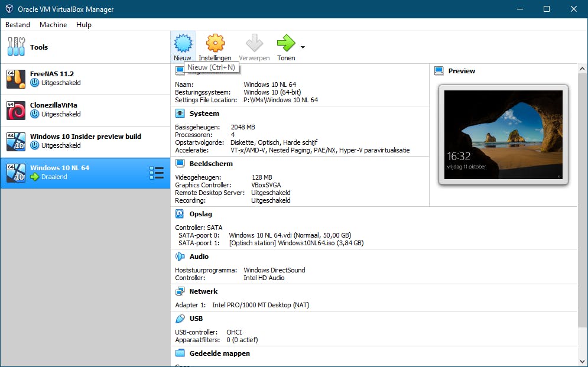The image size is (588, 367).
Task: Click the green Draaiend status arrow
Action: click(x=34, y=177)
